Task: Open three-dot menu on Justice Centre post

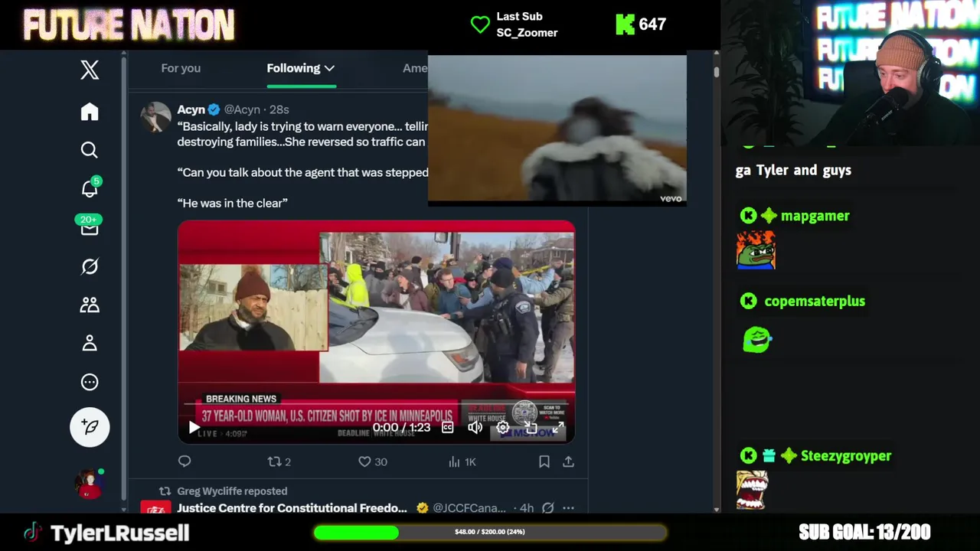Action: [568, 508]
